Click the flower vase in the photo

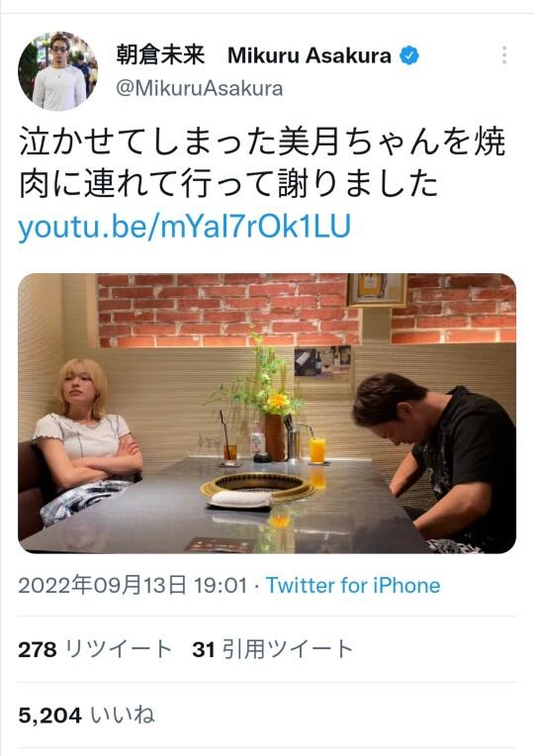click(275, 436)
